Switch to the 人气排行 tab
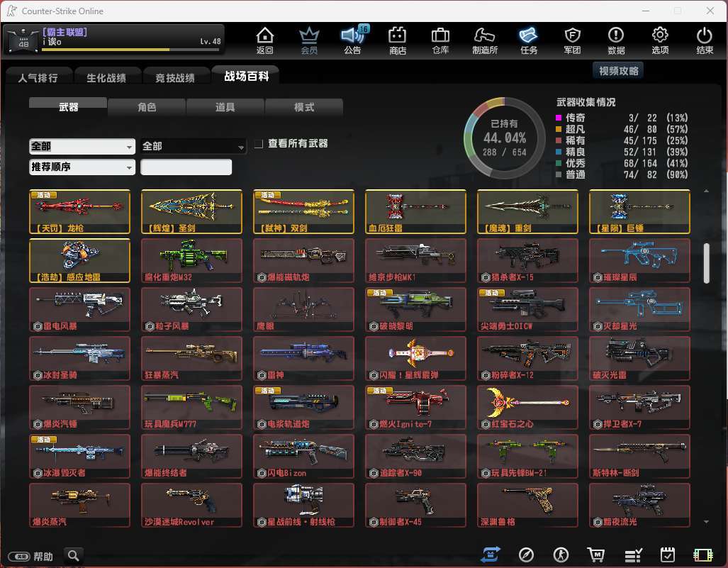This screenshot has height=568, width=728. tap(38, 77)
